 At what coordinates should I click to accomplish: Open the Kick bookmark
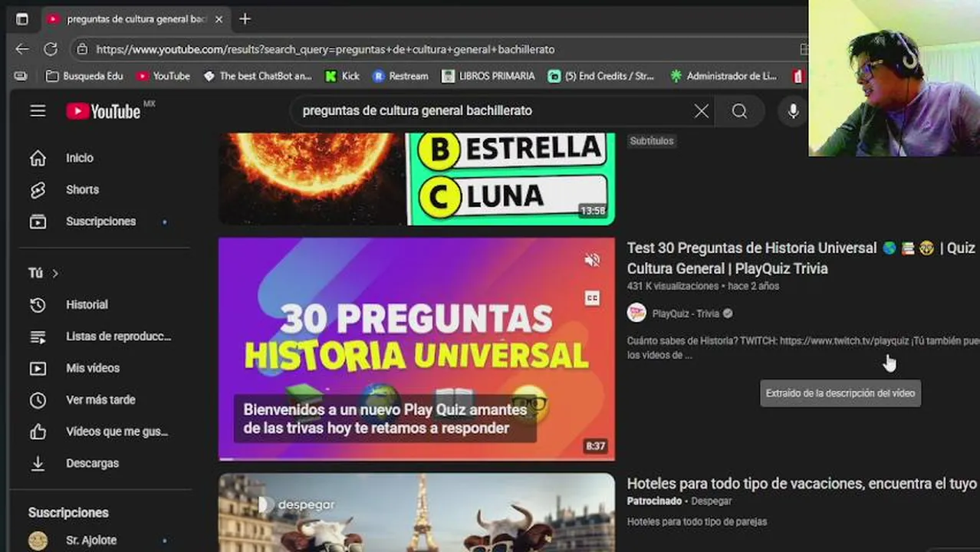[342, 76]
